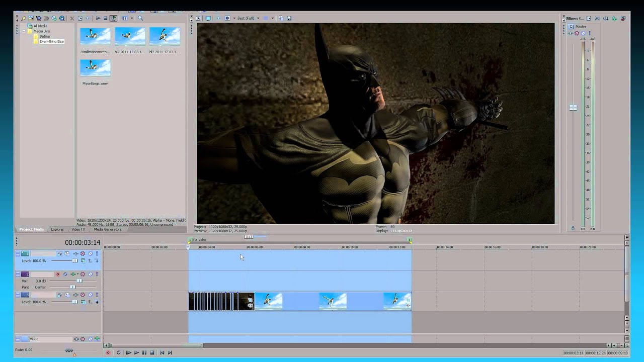Click the timeline Record button
Screen dimensions: 644x362
[108, 352]
